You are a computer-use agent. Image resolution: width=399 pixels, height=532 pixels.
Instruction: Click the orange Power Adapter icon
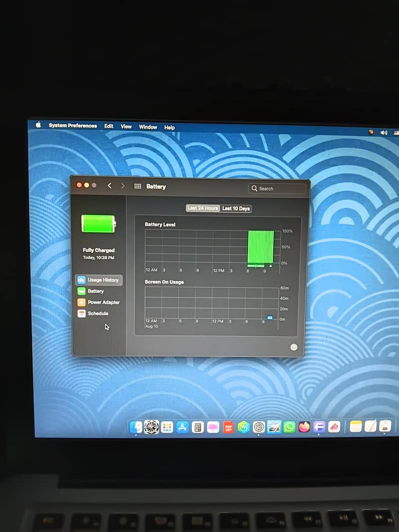click(x=81, y=302)
